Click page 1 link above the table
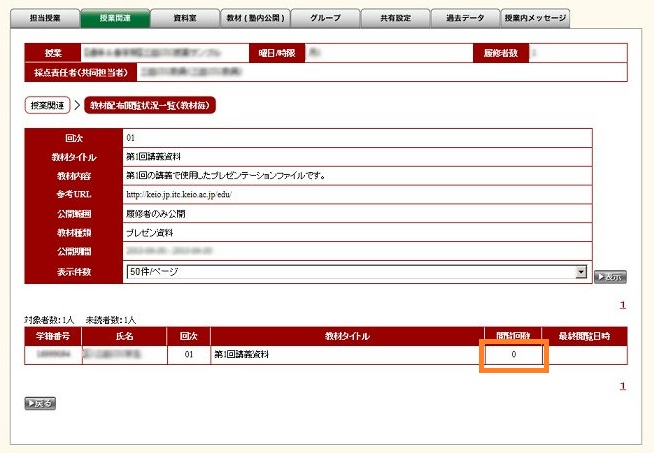The image size is (654, 453). (x=622, y=306)
